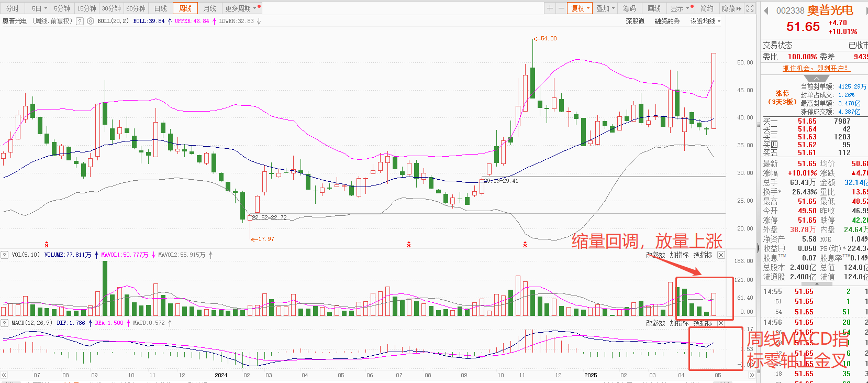Open the 更多周期 dropdown

pos(241,8)
